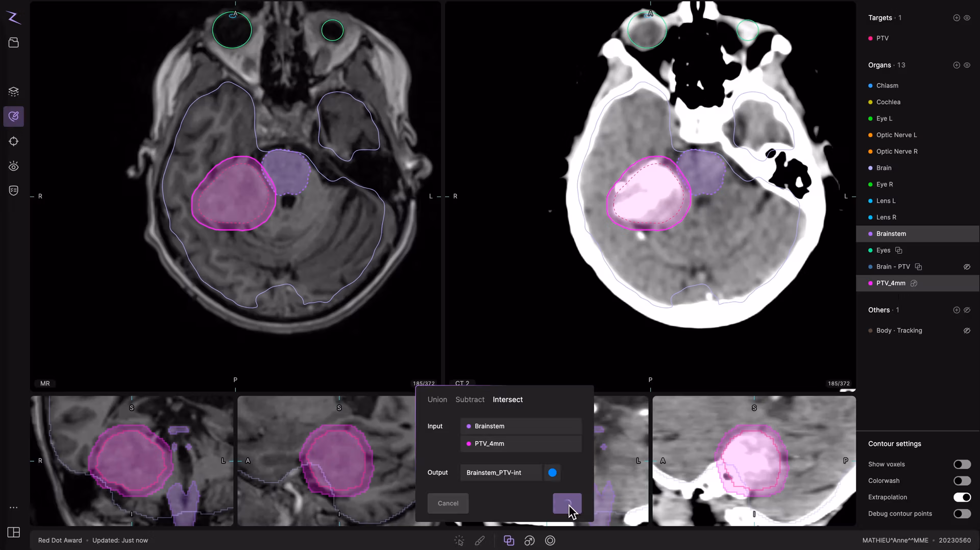Disable the Extrapolation toggle
The height and width of the screenshot is (550, 980).
tap(962, 497)
